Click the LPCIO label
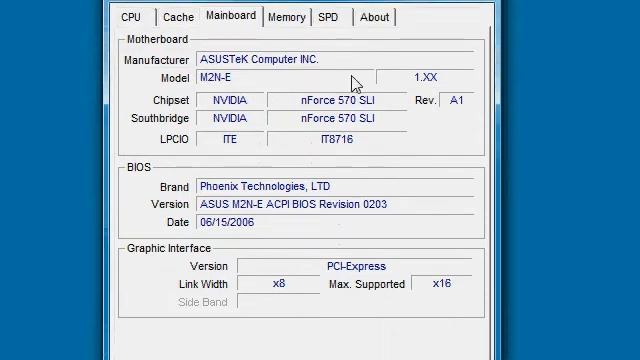 click(174, 139)
